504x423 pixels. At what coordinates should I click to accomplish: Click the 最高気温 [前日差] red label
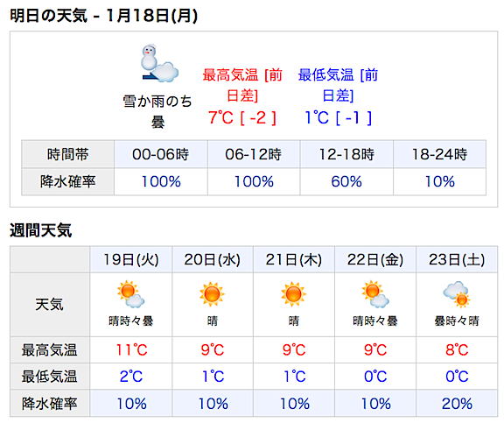[242, 85]
